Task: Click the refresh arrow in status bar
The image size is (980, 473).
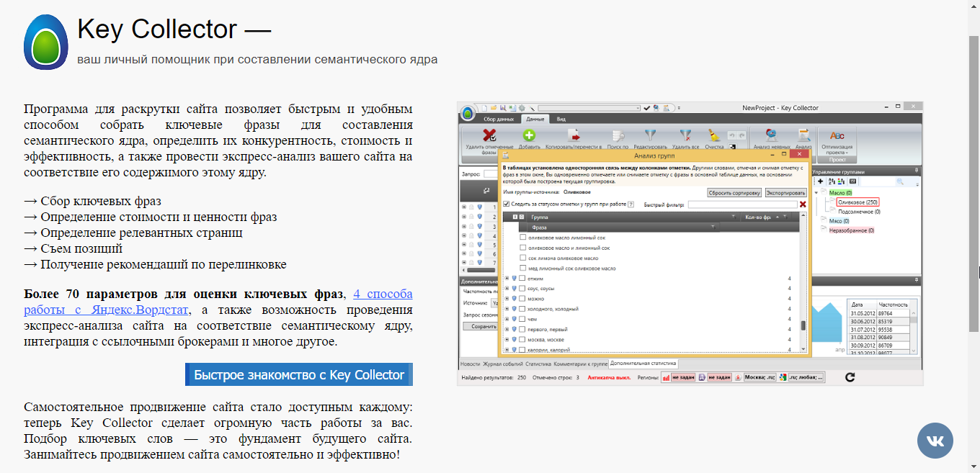Action: 850,377
